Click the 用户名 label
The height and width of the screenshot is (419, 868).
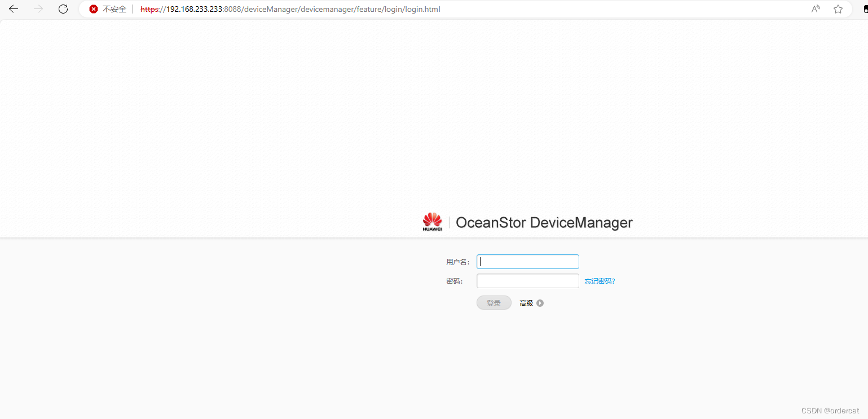[x=458, y=262]
